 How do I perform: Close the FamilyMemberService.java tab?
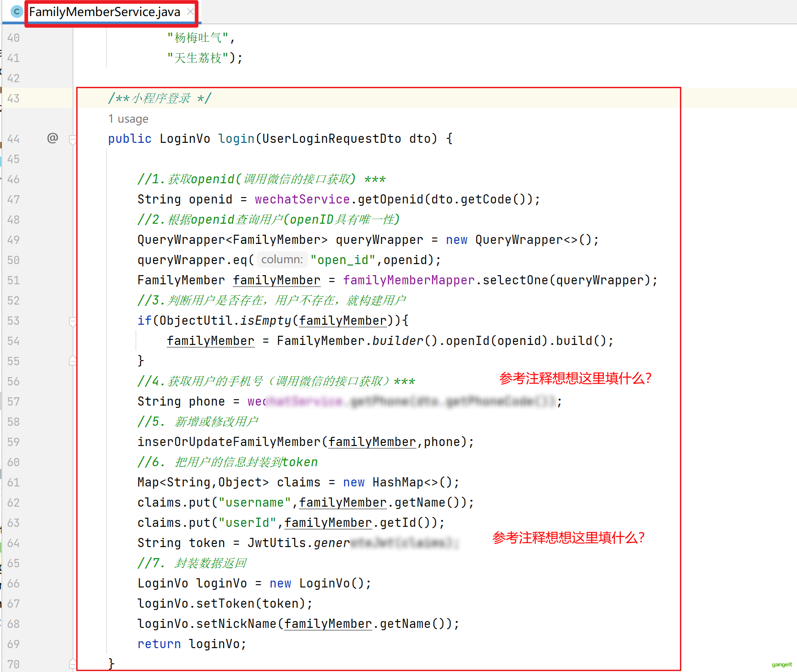click(190, 12)
